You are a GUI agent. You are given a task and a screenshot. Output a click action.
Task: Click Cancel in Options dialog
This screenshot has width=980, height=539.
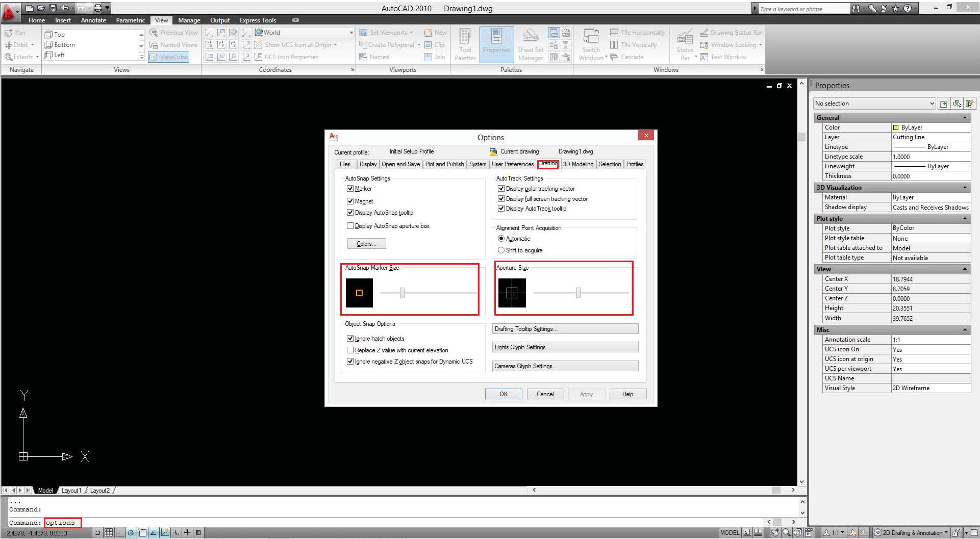click(545, 394)
